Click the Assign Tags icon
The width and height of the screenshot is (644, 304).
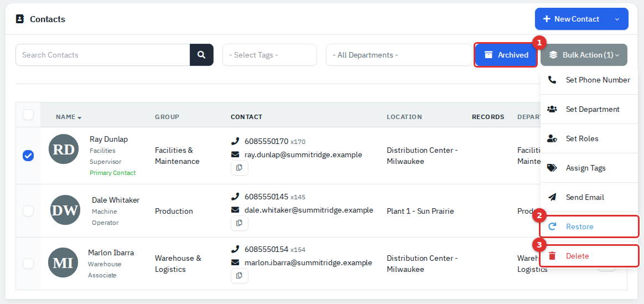point(552,168)
